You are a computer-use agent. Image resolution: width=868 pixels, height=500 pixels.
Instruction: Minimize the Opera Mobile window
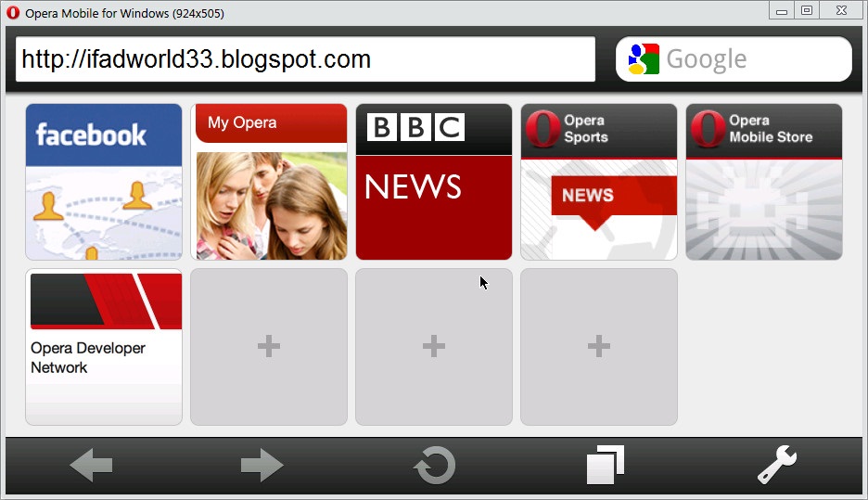782,10
